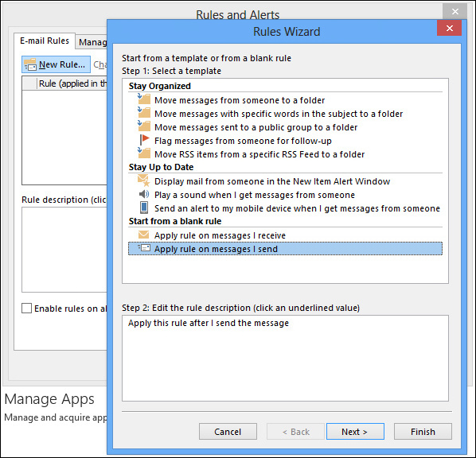Cancel the Rules Wizard
This screenshot has height=458, width=476.
pos(228,431)
